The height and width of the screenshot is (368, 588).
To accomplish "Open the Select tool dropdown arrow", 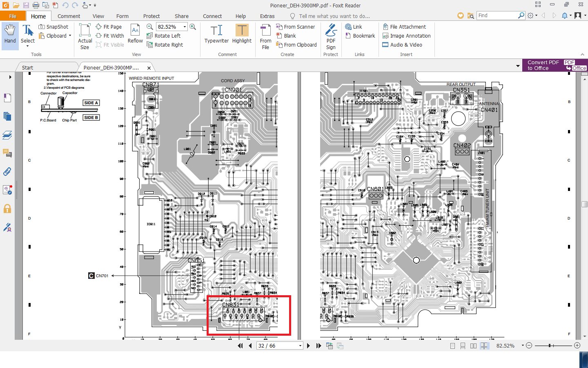I will coord(28,46).
